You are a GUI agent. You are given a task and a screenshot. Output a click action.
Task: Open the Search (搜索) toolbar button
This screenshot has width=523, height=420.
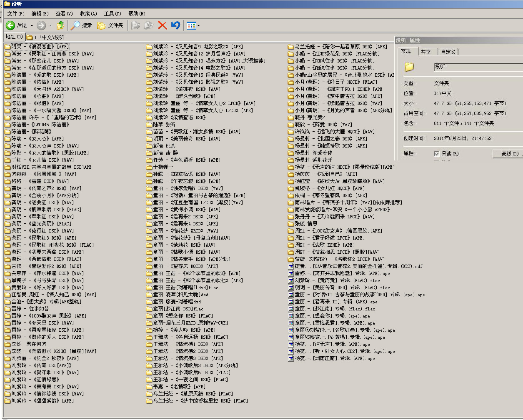(81, 25)
